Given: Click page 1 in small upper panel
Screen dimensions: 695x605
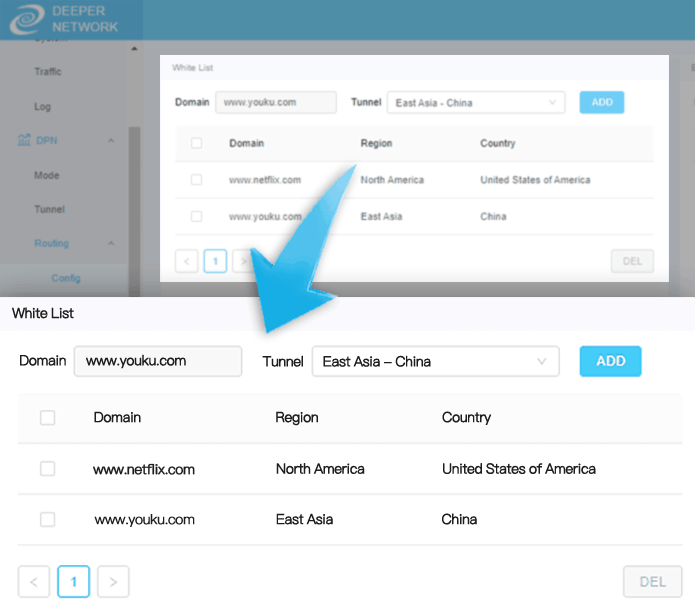Looking at the screenshot, I should [215, 261].
